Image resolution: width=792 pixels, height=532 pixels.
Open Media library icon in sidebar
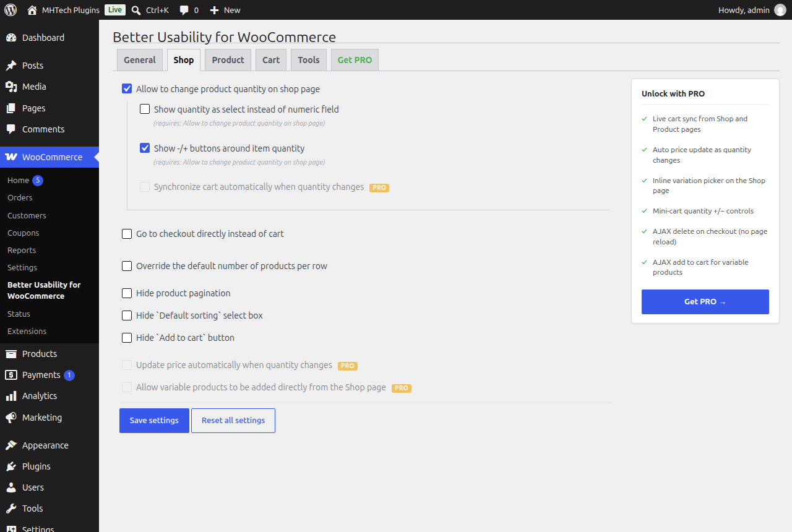click(x=11, y=87)
